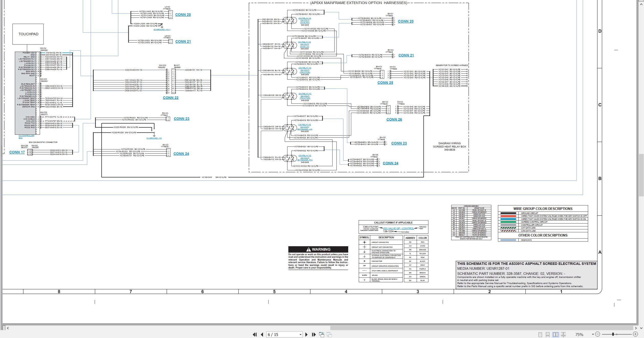Open the (3) CONTROLLER ESH link

click(26, 137)
